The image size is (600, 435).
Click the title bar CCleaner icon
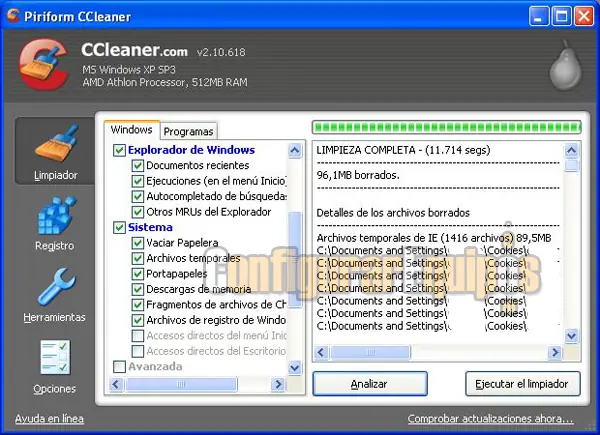point(13,16)
